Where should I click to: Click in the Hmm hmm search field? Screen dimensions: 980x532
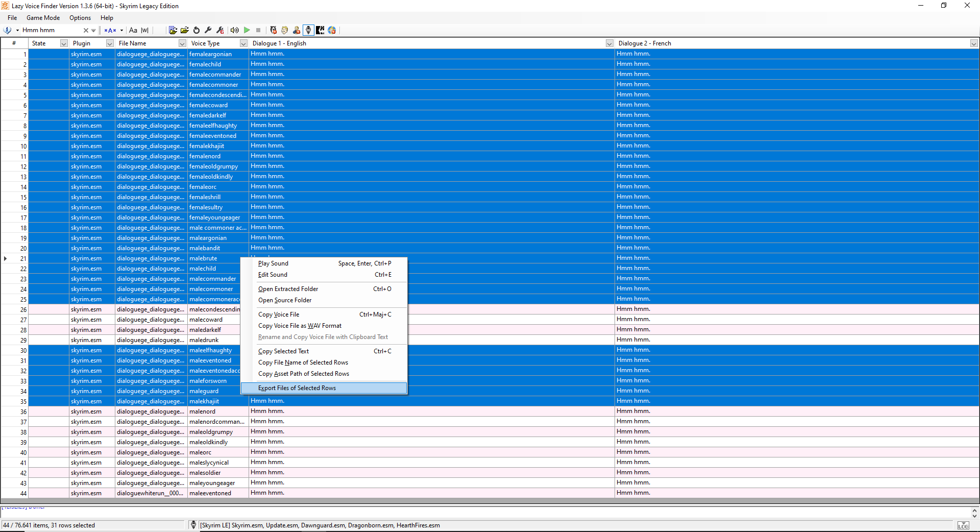pyautogui.click(x=51, y=30)
